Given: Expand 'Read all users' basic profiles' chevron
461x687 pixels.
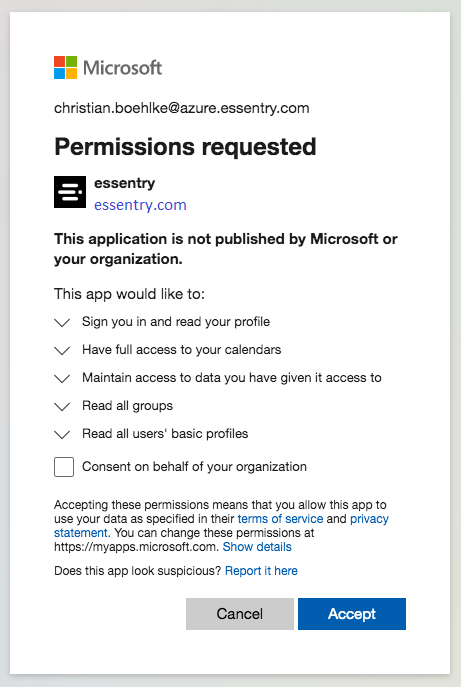Looking at the screenshot, I should (x=62, y=435).
